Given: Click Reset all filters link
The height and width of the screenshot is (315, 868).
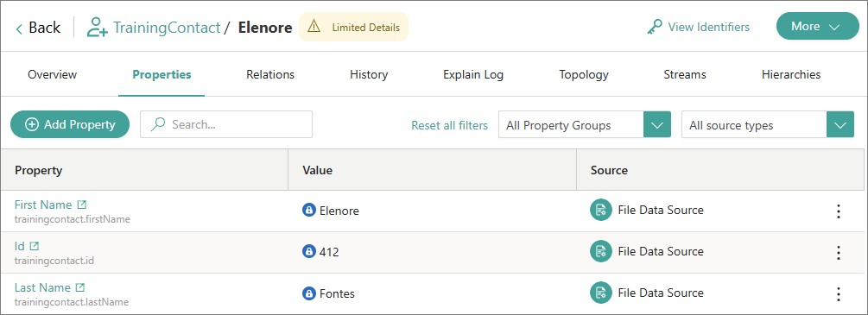Looking at the screenshot, I should click(x=449, y=126).
